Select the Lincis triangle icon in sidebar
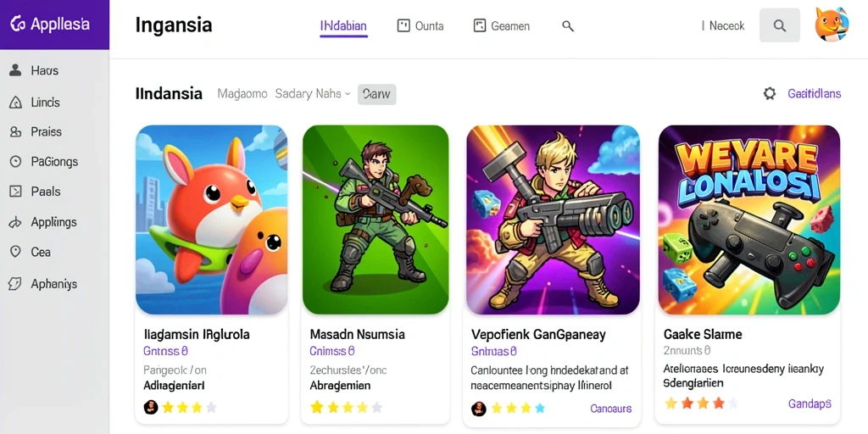Viewport: 868px width, 434px height. 15,103
